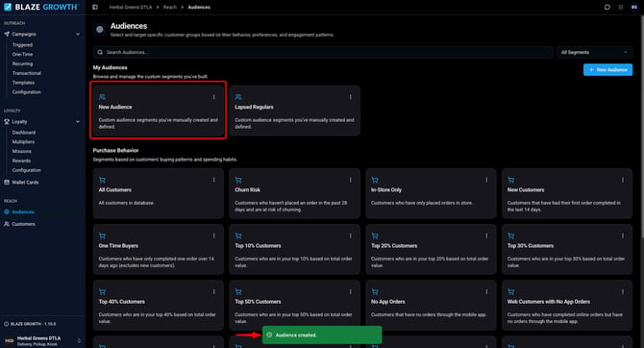Screen dimensions: 644x348
Task: Collapse the Campaigns sidebar section
Action: click(78, 34)
